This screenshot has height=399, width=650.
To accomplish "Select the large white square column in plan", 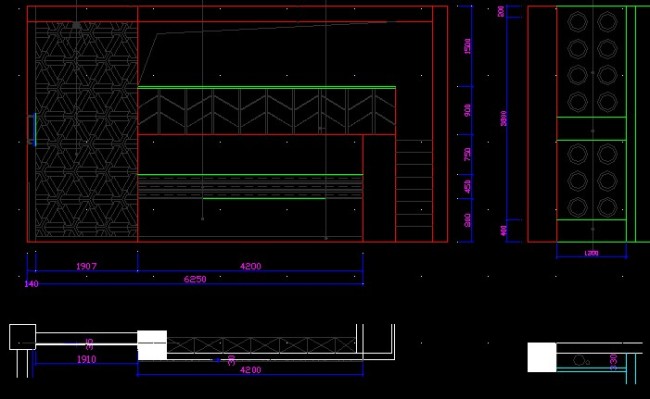I will pyautogui.click(x=152, y=345).
